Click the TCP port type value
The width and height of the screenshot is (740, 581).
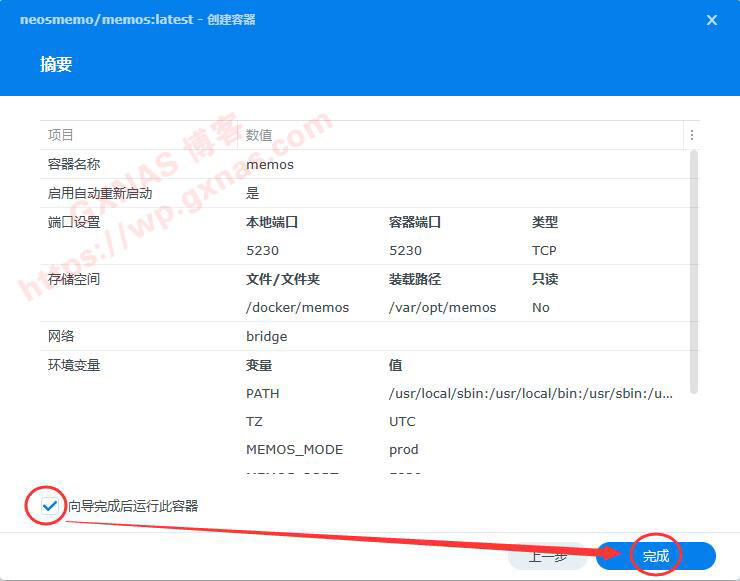[544, 251]
